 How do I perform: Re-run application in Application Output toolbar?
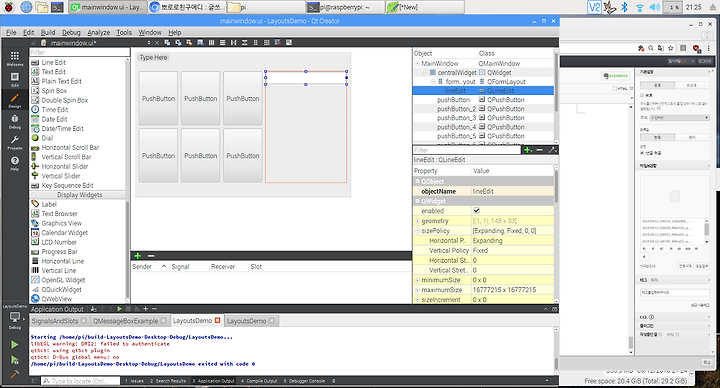click(x=119, y=309)
